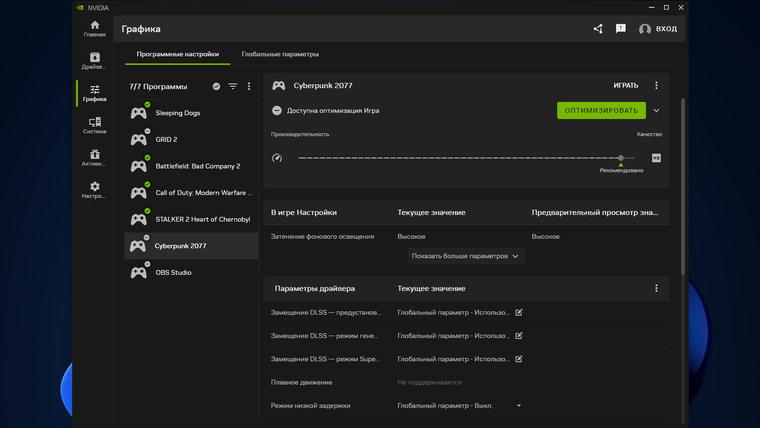Click the right panel vertical scrollbar
This screenshot has width=760, height=428.
[x=683, y=187]
